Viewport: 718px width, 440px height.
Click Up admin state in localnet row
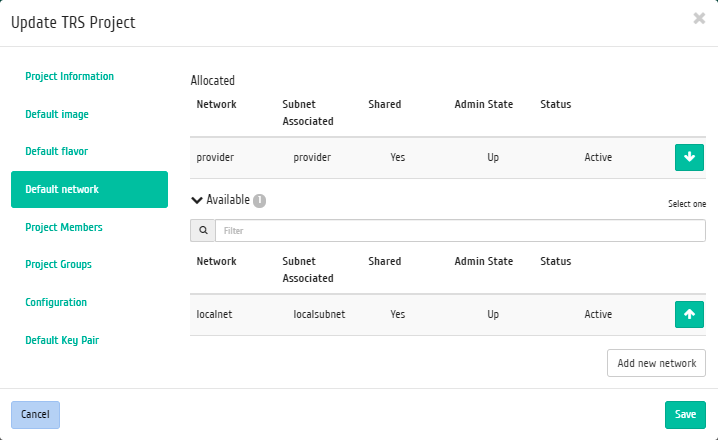pyautogui.click(x=493, y=315)
